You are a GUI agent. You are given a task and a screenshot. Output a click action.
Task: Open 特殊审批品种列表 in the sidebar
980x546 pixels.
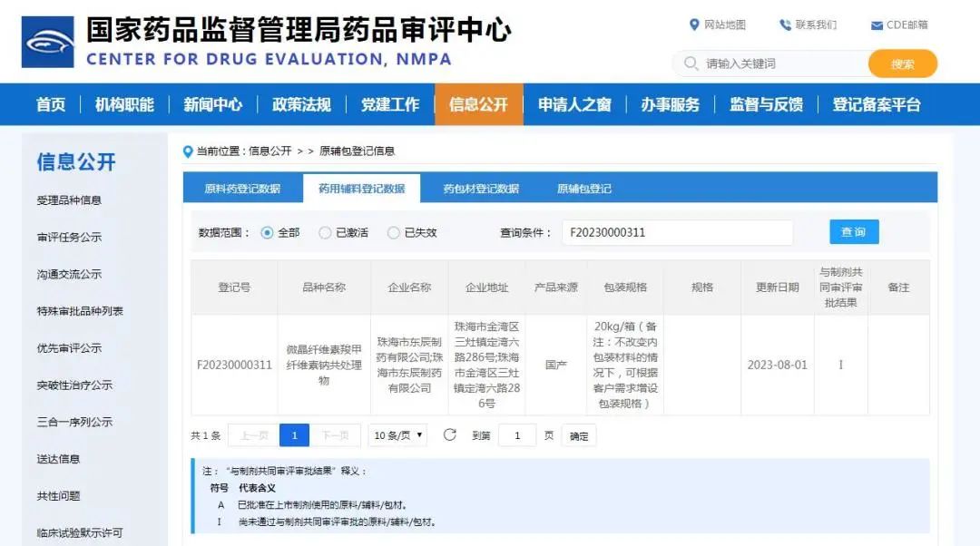(80, 310)
